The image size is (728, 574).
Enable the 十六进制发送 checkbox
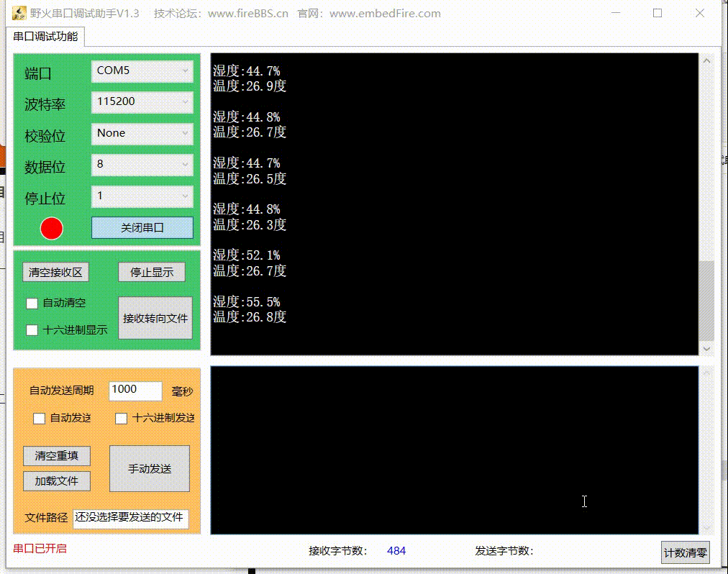(x=121, y=419)
